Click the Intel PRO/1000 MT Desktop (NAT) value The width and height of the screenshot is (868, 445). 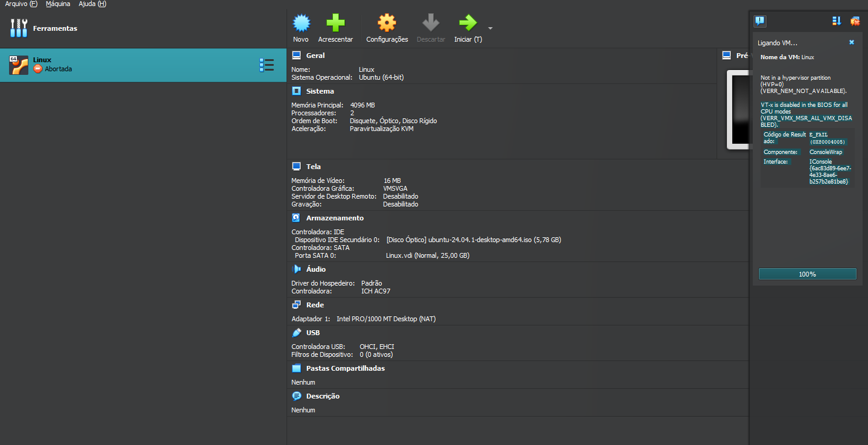(386, 319)
